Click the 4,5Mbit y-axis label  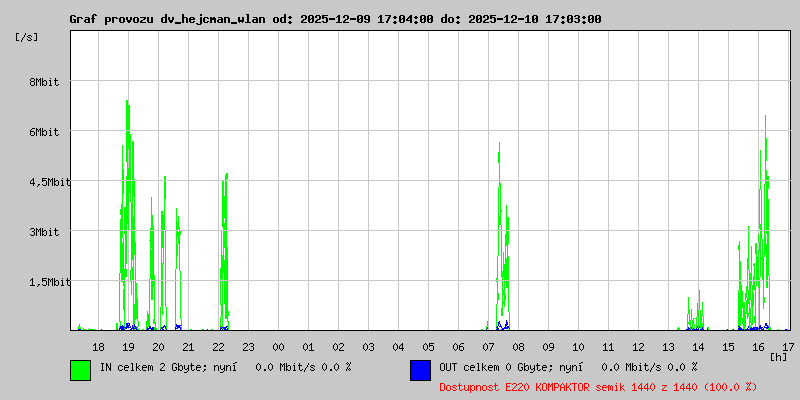[x=47, y=182]
